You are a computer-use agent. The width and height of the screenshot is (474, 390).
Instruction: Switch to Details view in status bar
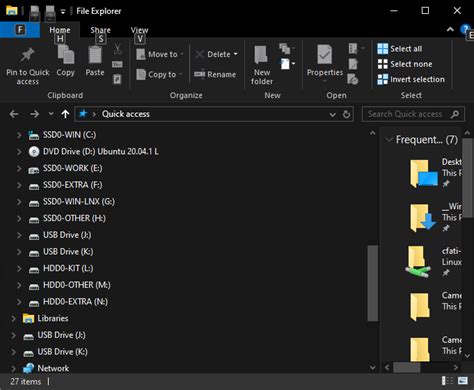(x=447, y=381)
